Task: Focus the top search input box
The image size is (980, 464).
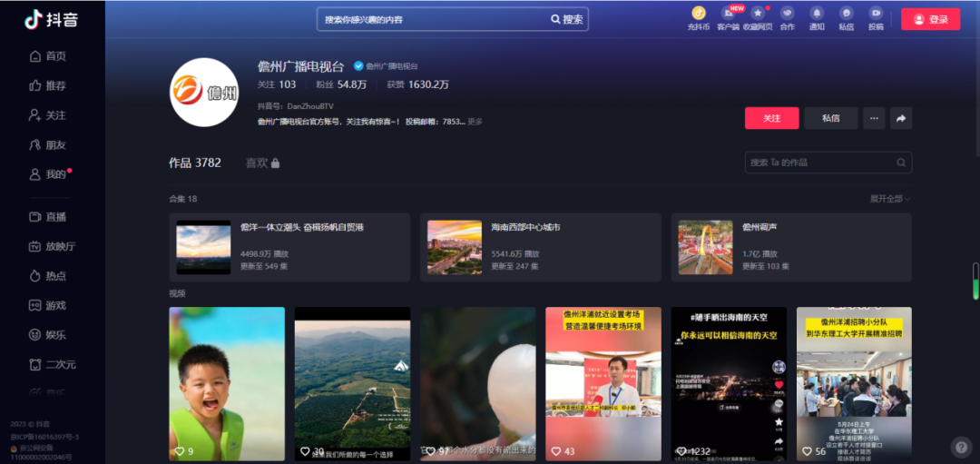Action: (433, 19)
